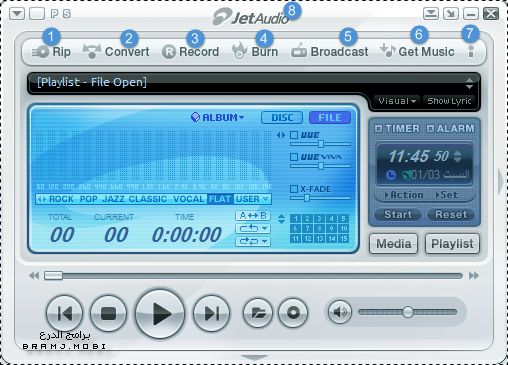The width and height of the screenshot is (508, 365).
Task: Select the FLAT equalizer preset
Action: pyautogui.click(x=220, y=199)
